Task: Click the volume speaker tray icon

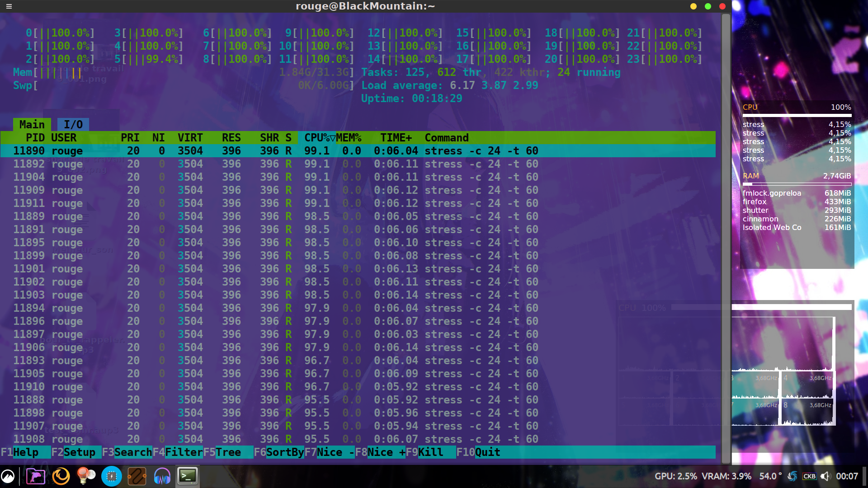Action: [826, 476]
